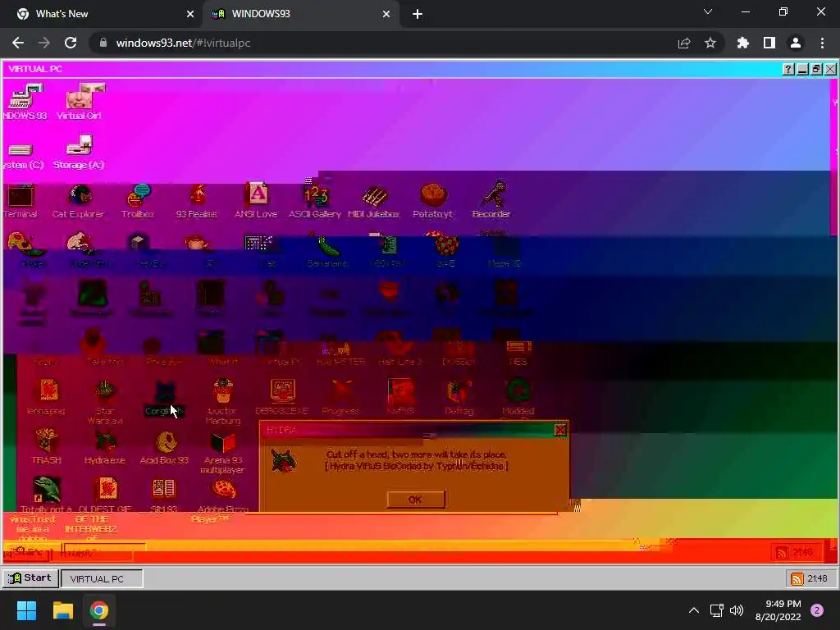This screenshot has height=630, width=840.
Task: Open the notification center badge
Action: pyautogui.click(x=817, y=610)
